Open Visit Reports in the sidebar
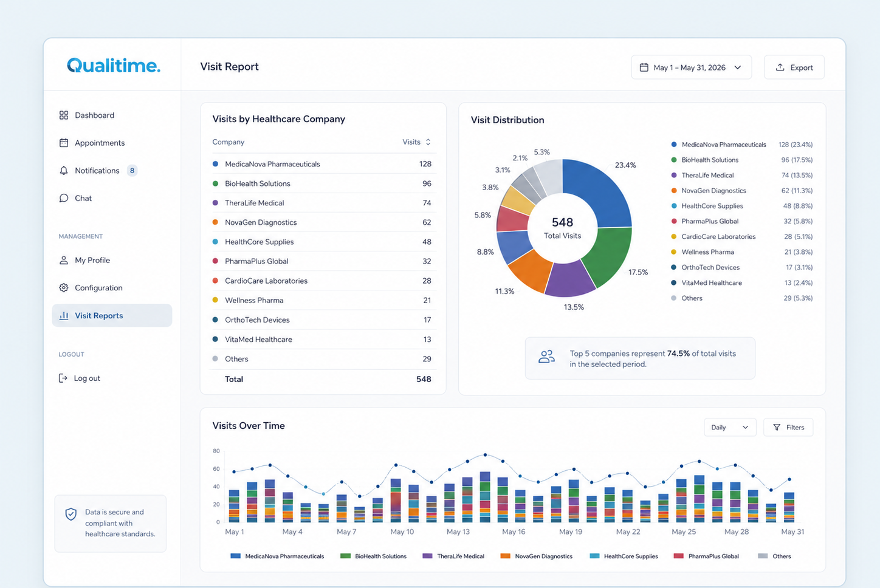Image resolution: width=880 pixels, height=588 pixels. coord(112,315)
